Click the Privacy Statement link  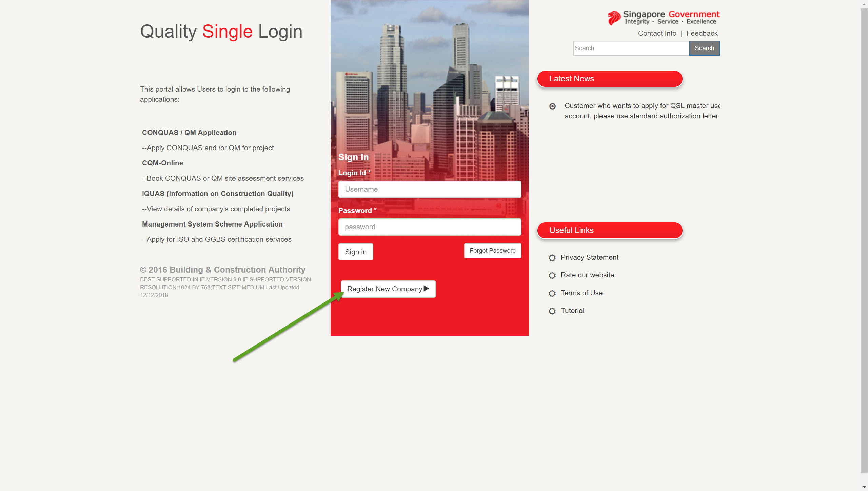(x=589, y=257)
